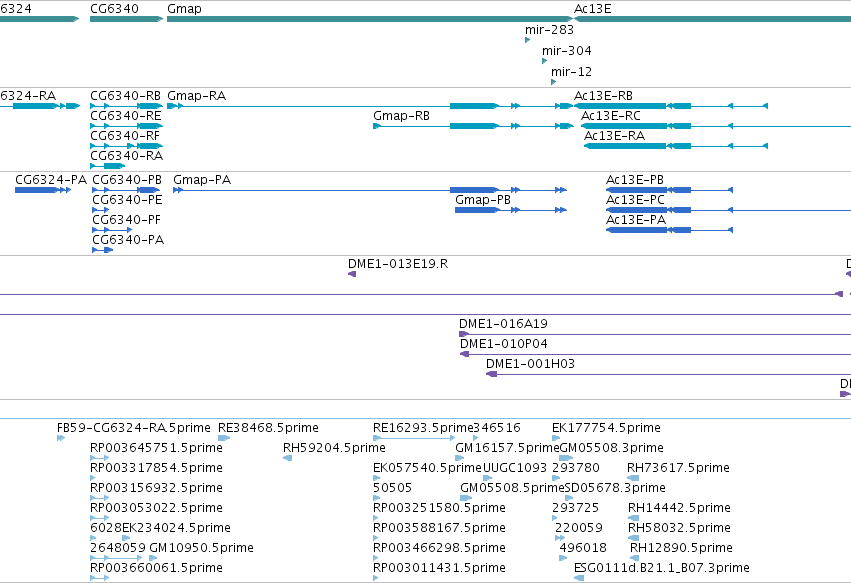Open the RP003660061.5prime EST label
Viewport: 851px width, 583px height.
156,568
